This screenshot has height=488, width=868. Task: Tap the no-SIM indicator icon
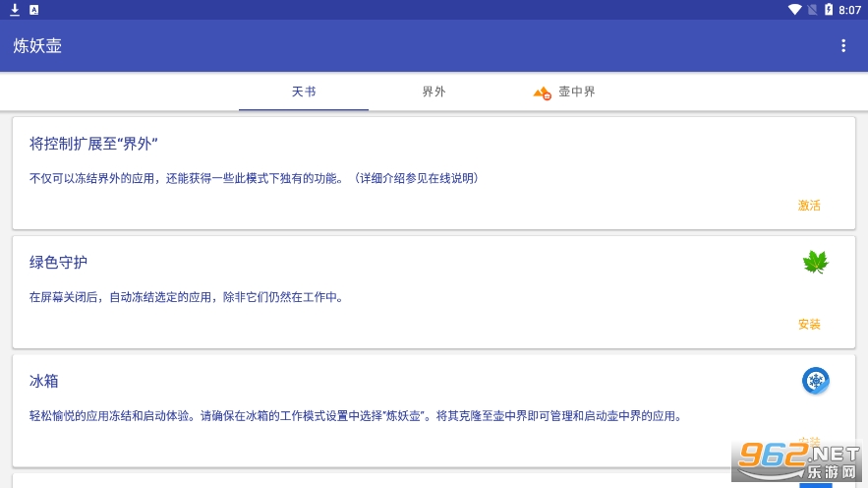click(813, 9)
